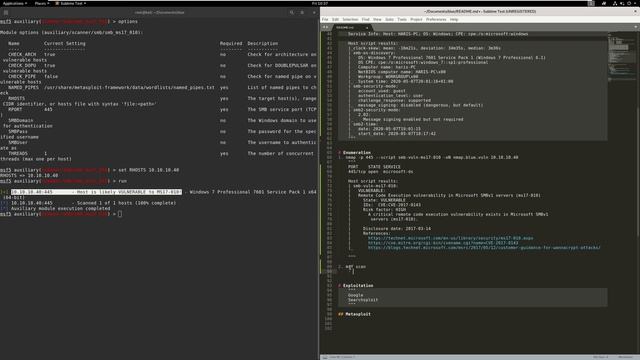The image size is (640, 360).
Task: Click the clock in the top bar
Action: [320, 3]
